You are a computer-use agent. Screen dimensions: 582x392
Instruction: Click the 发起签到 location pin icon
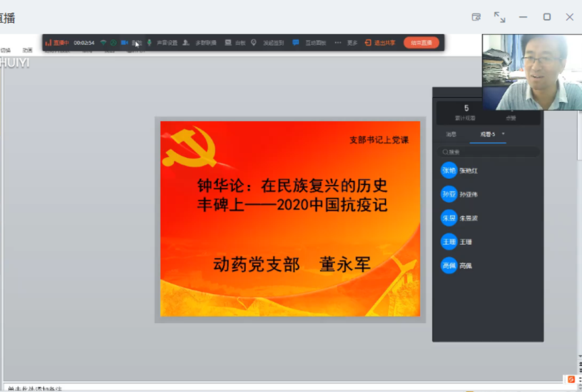[x=253, y=43]
